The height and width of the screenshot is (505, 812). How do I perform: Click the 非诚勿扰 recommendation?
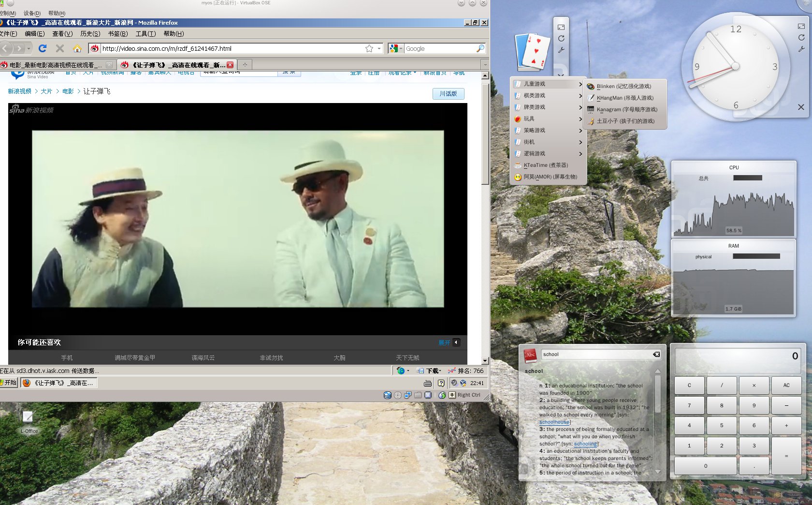[x=271, y=358]
